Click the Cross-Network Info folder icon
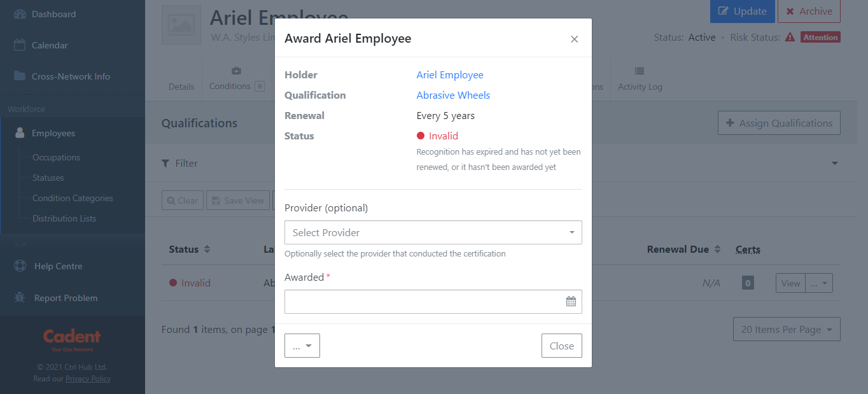 click(x=20, y=76)
